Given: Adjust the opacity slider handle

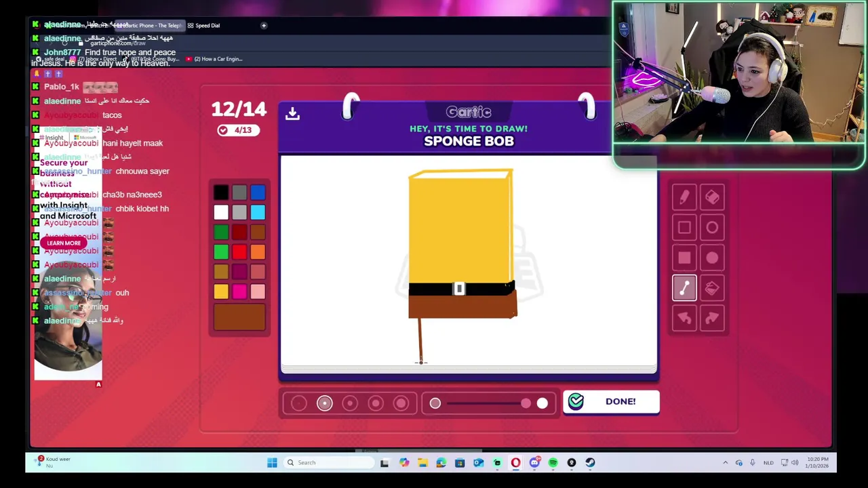Looking at the screenshot, I should coord(526,403).
